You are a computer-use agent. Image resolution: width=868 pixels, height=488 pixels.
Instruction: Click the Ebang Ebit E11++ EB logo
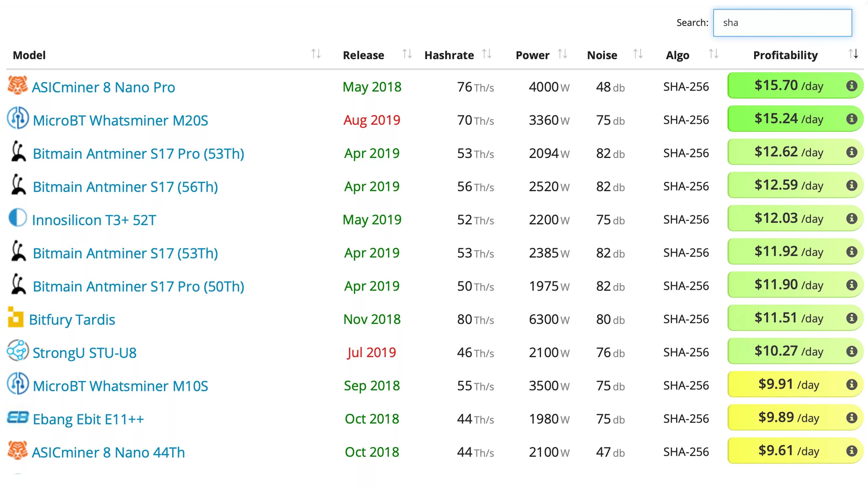click(18, 418)
